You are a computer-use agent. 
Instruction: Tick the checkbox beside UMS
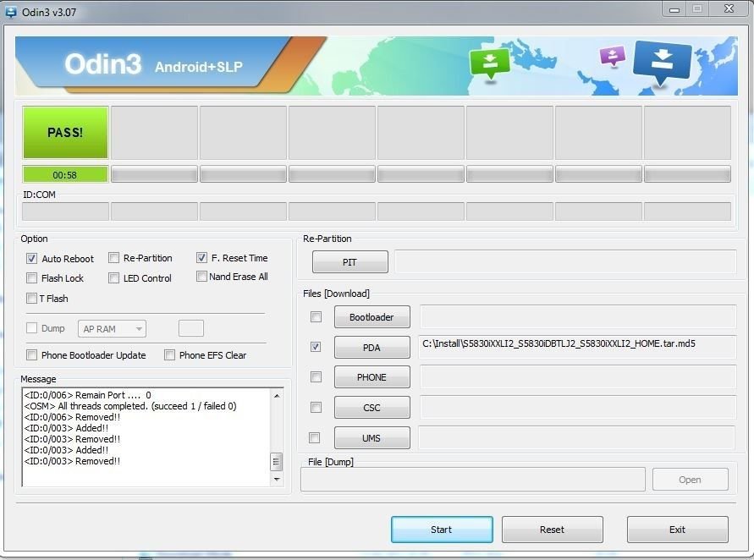(x=314, y=437)
